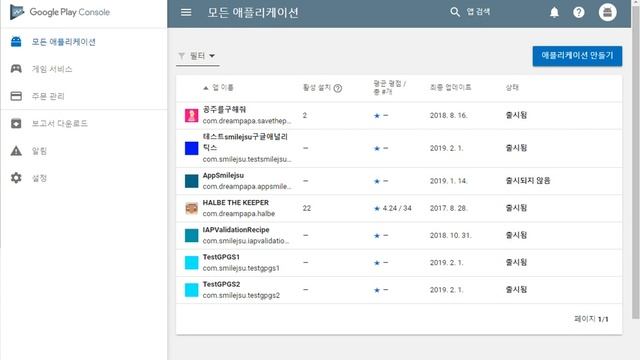Image resolution: width=640 pixels, height=360 pixels.
Task: Click the Google Play Console logo
Action: [x=60, y=12]
